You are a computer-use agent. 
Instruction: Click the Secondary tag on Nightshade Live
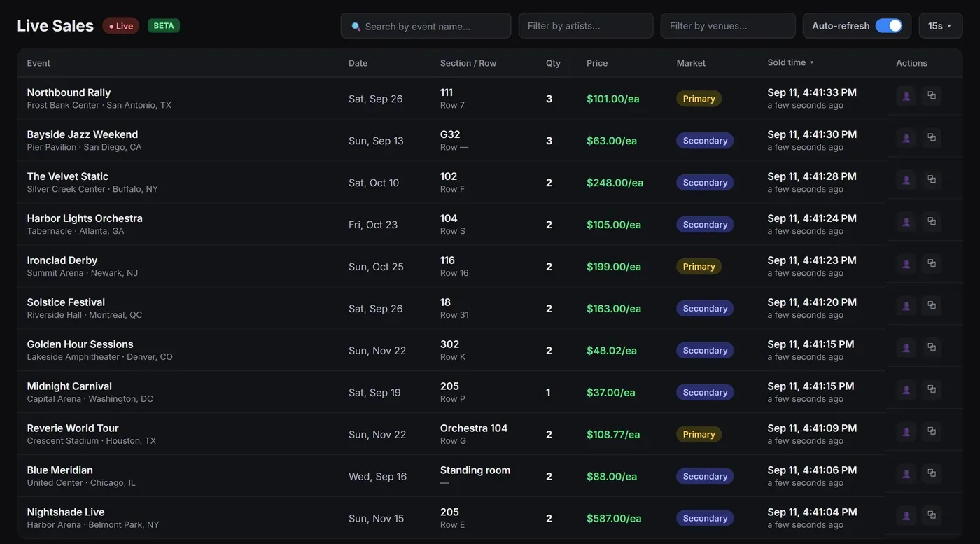coord(705,519)
